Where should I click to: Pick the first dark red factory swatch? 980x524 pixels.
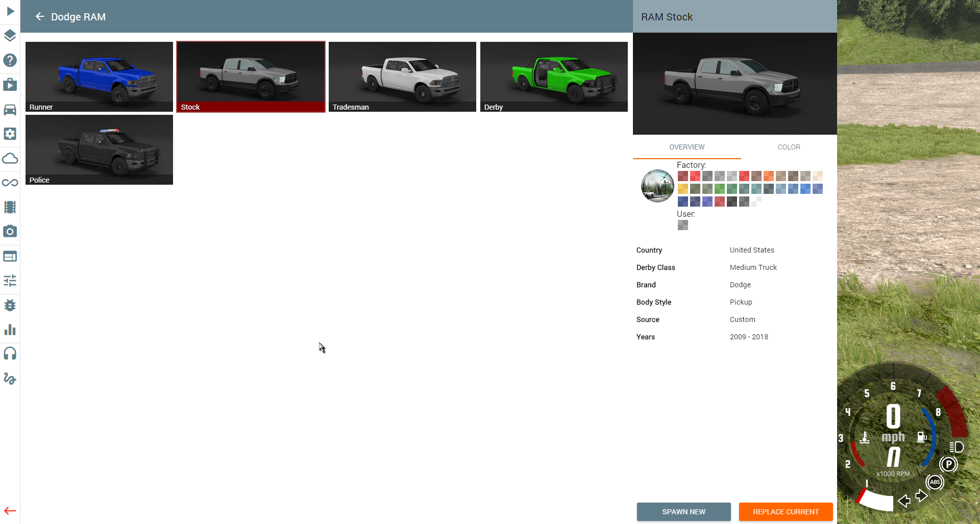click(x=683, y=176)
